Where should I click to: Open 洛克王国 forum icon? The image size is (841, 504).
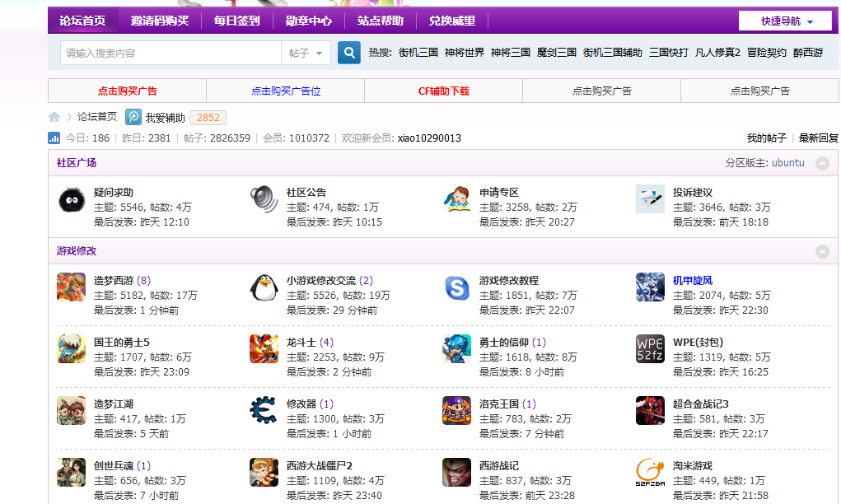coord(457,410)
